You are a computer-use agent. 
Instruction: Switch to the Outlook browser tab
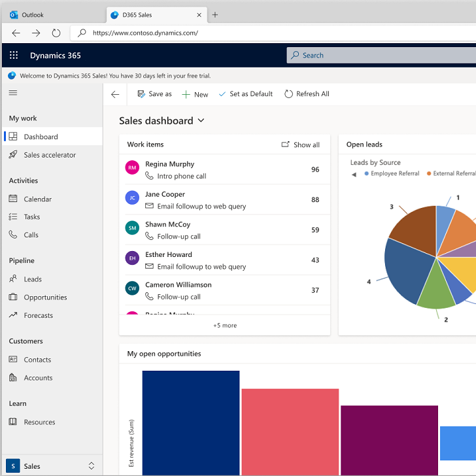click(54, 15)
